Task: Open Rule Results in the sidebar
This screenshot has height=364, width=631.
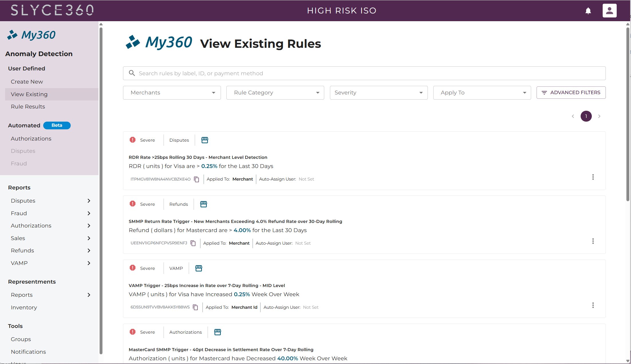Action: pyautogui.click(x=28, y=107)
